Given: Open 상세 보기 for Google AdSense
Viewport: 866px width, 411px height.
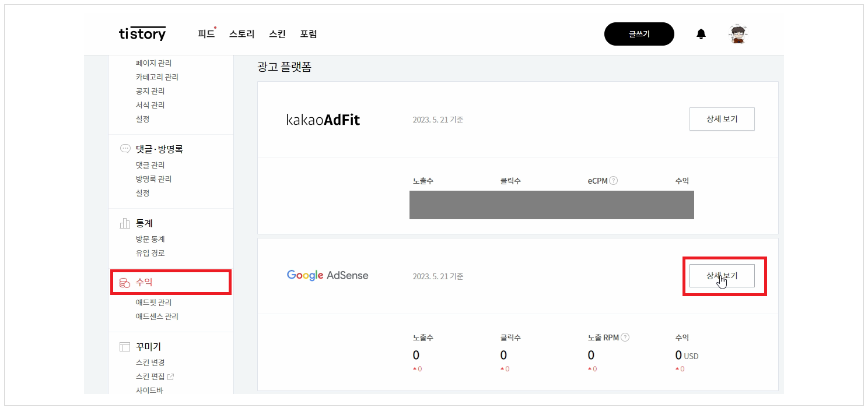Looking at the screenshot, I should click(722, 276).
